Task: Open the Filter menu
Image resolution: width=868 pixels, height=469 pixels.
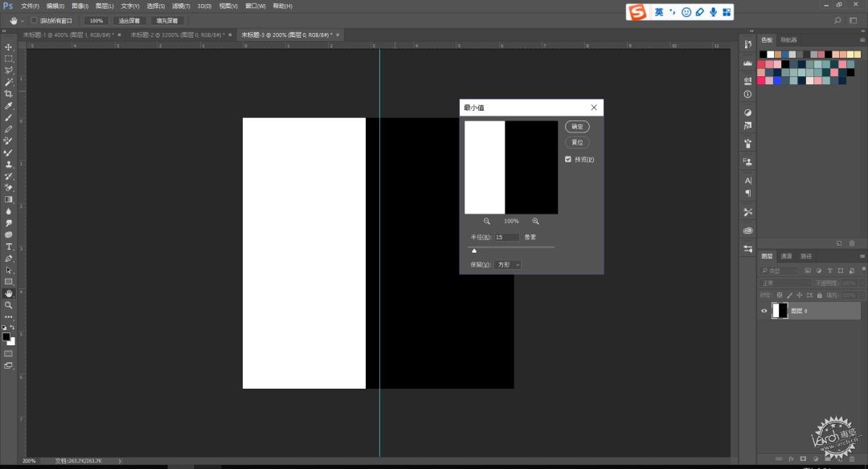Action: click(181, 6)
